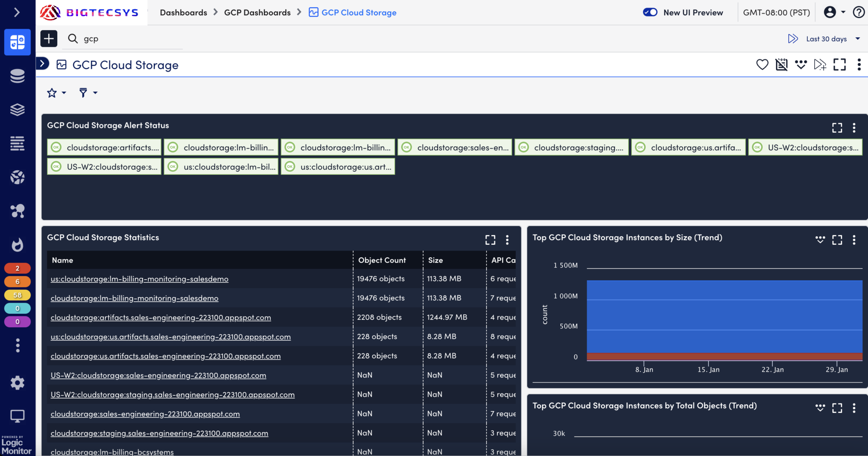Image resolution: width=868 pixels, height=456 pixels.
Task: Open options menu of Statistics widget
Action: pyautogui.click(x=507, y=240)
